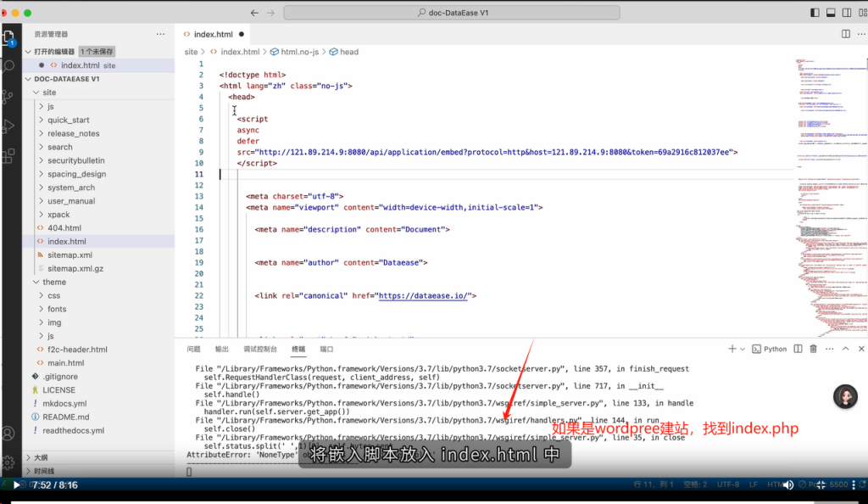Screen dimensions: 868x504
Task: Follow the https://dataease.io/ link in code
Action: [424, 296]
